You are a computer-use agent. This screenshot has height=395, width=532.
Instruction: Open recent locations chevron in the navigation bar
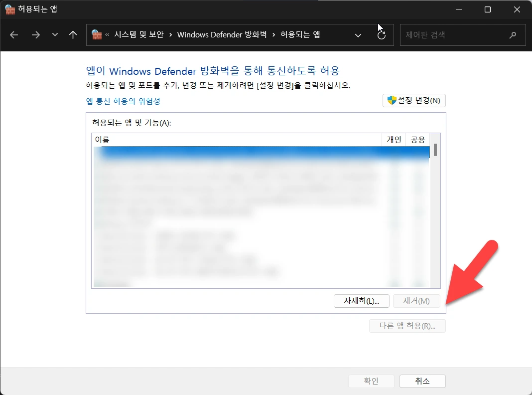tap(55, 34)
